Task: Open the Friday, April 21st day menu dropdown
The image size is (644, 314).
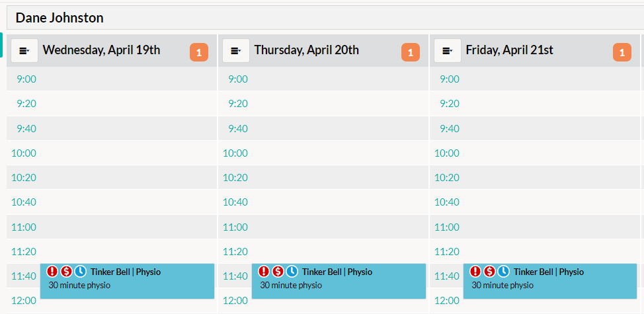Action: click(x=448, y=51)
